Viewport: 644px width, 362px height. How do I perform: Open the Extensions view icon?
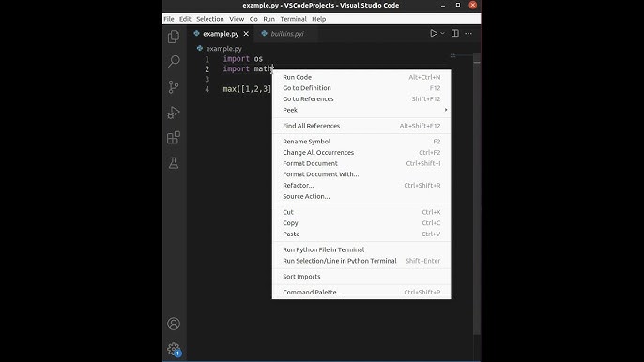click(x=174, y=138)
